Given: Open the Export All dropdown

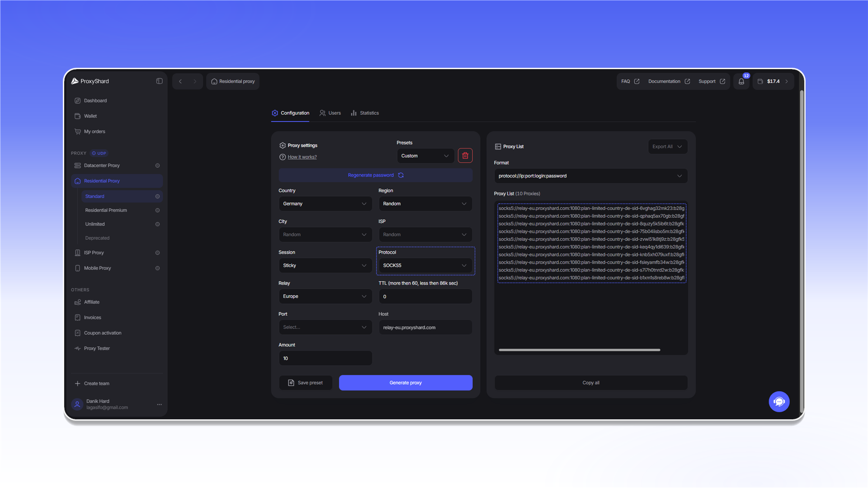Looking at the screenshot, I should pos(668,146).
